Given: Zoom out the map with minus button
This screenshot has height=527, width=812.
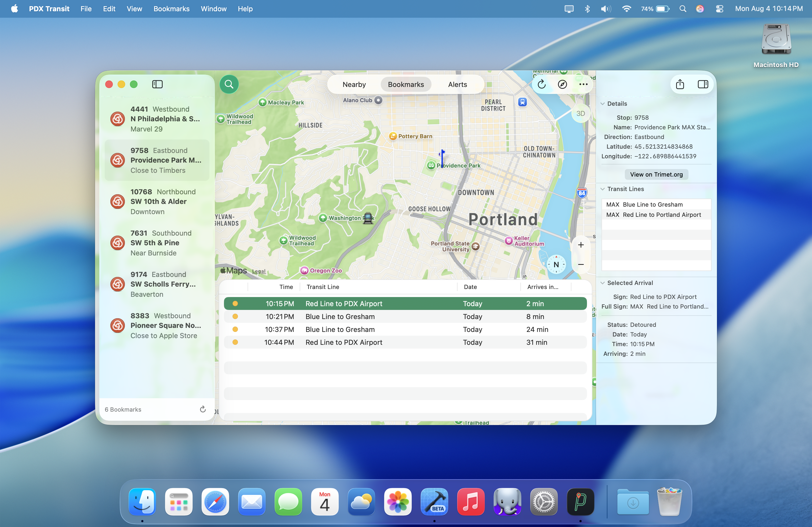Looking at the screenshot, I should (581, 265).
